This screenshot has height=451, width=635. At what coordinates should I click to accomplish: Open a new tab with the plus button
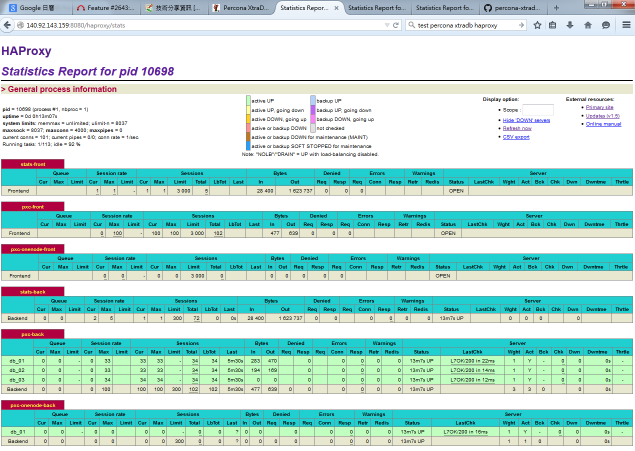point(556,8)
